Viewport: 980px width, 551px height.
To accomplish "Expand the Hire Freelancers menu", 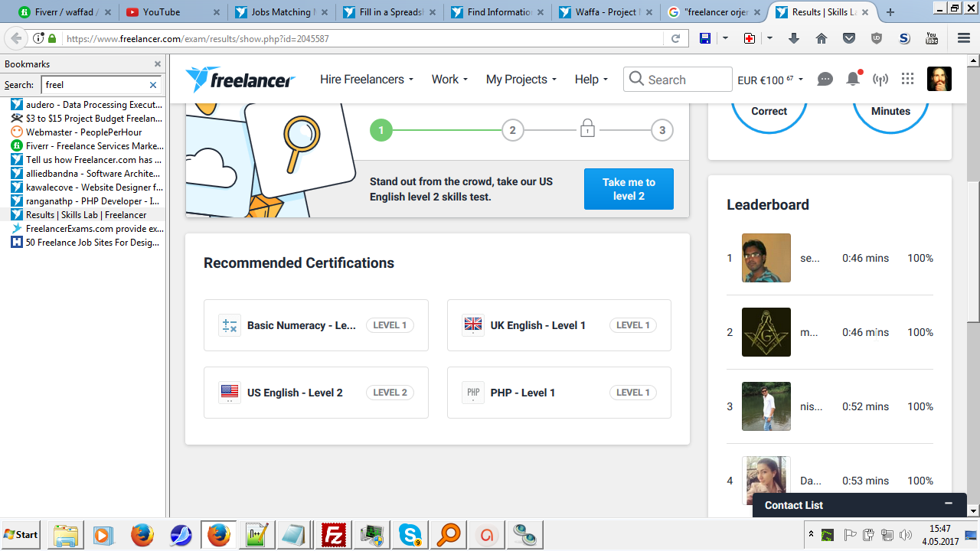I will pos(367,80).
